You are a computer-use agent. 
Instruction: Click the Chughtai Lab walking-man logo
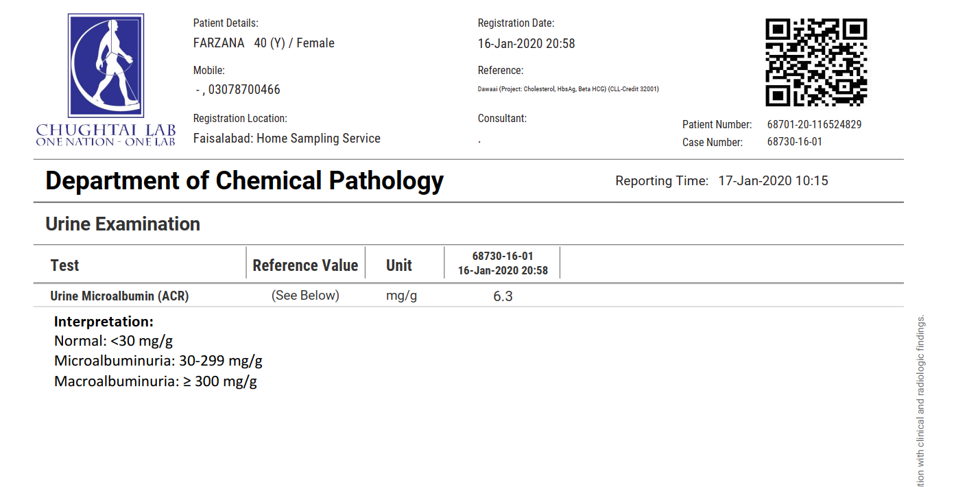tap(106, 66)
